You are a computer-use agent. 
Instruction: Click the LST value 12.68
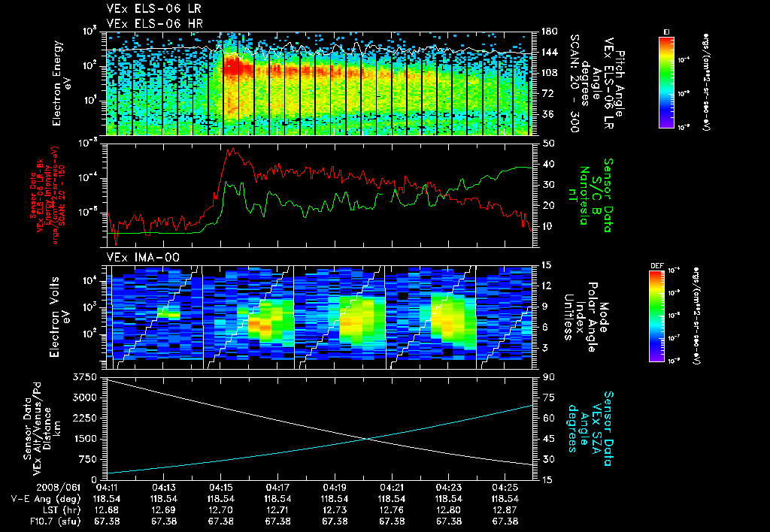pos(107,510)
